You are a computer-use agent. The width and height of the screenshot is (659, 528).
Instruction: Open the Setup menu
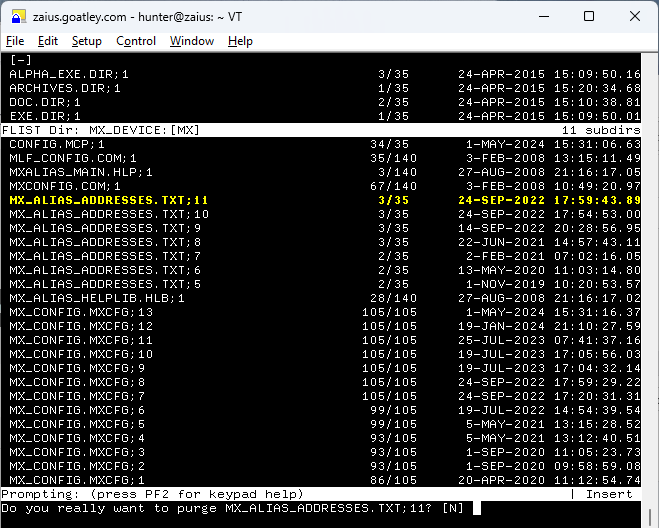tap(87, 41)
